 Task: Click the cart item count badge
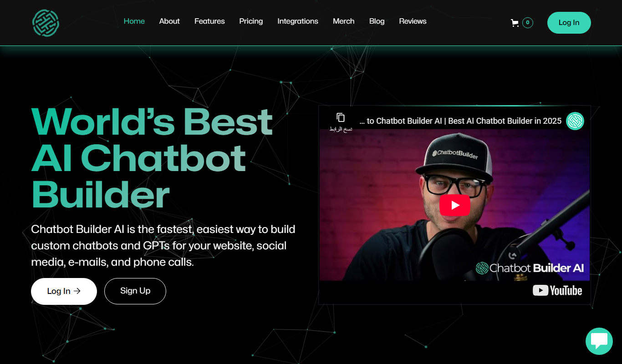(x=528, y=23)
